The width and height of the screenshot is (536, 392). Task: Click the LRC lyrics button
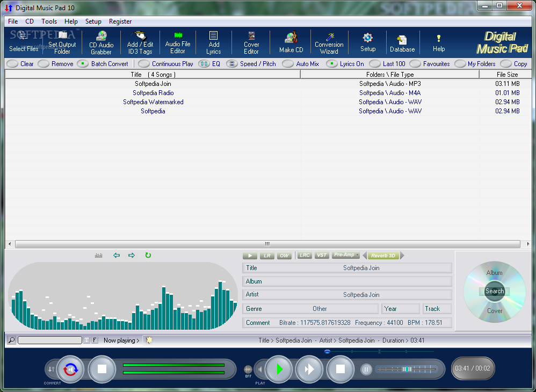304,255
